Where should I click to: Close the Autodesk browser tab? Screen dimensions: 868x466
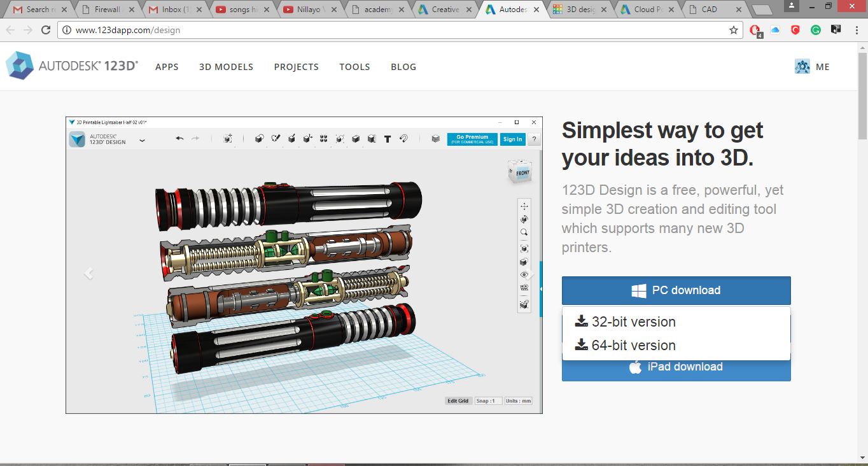coord(536,10)
